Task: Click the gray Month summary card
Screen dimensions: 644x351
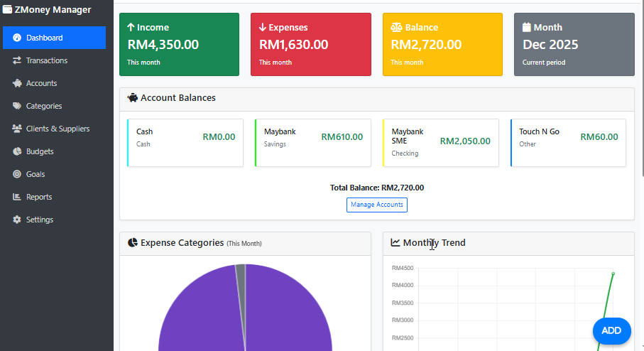Action: 574,44
